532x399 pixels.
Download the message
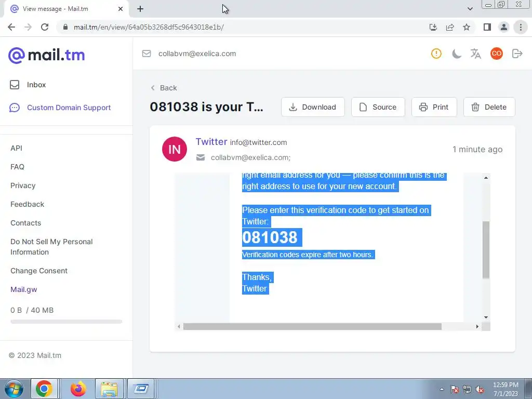tap(313, 107)
